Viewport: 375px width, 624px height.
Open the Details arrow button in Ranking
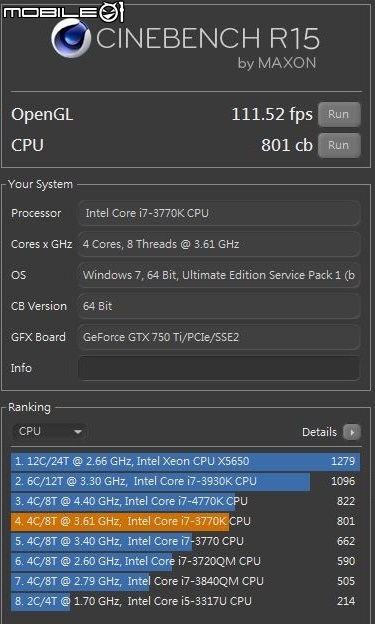pyautogui.click(x=352, y=432)
